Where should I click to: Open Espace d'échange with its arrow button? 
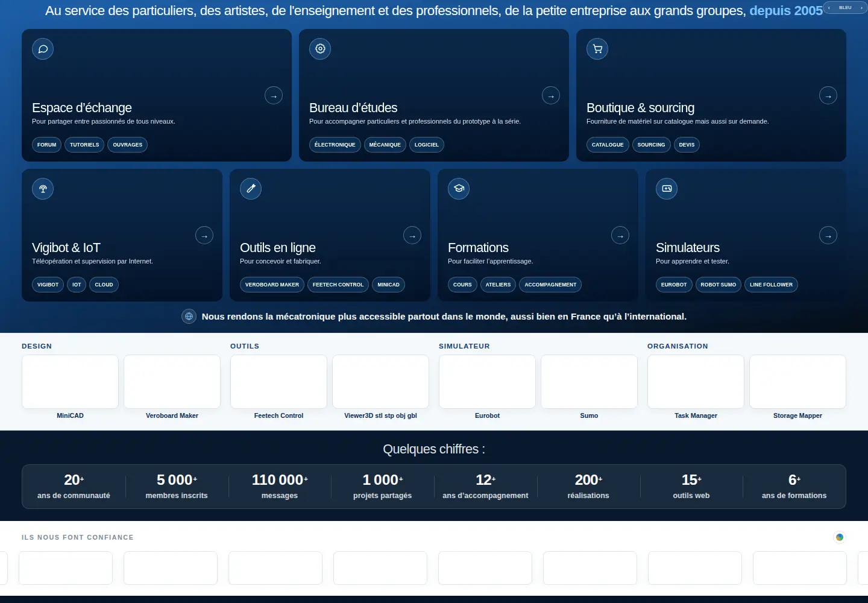[274, 95]
